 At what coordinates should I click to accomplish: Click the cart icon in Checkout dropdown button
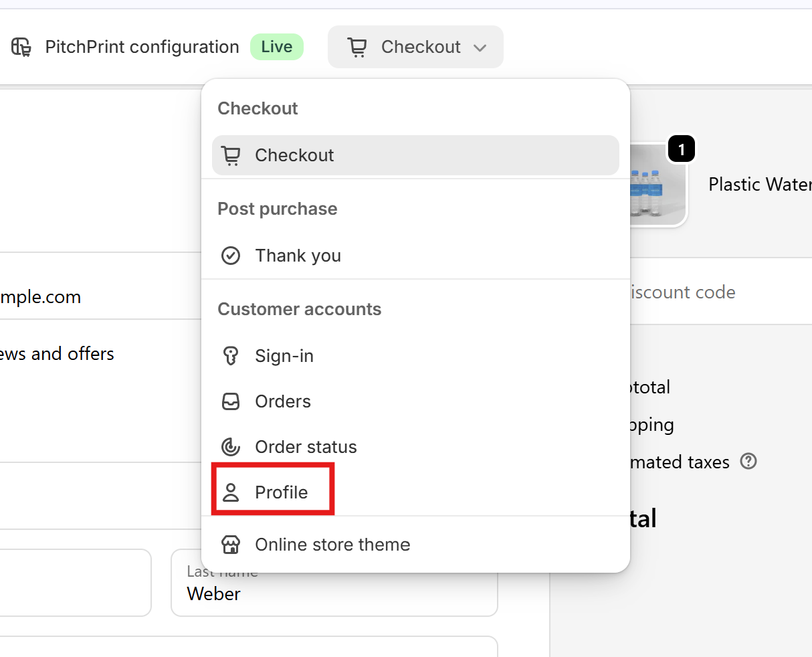(x=358, y=47)
